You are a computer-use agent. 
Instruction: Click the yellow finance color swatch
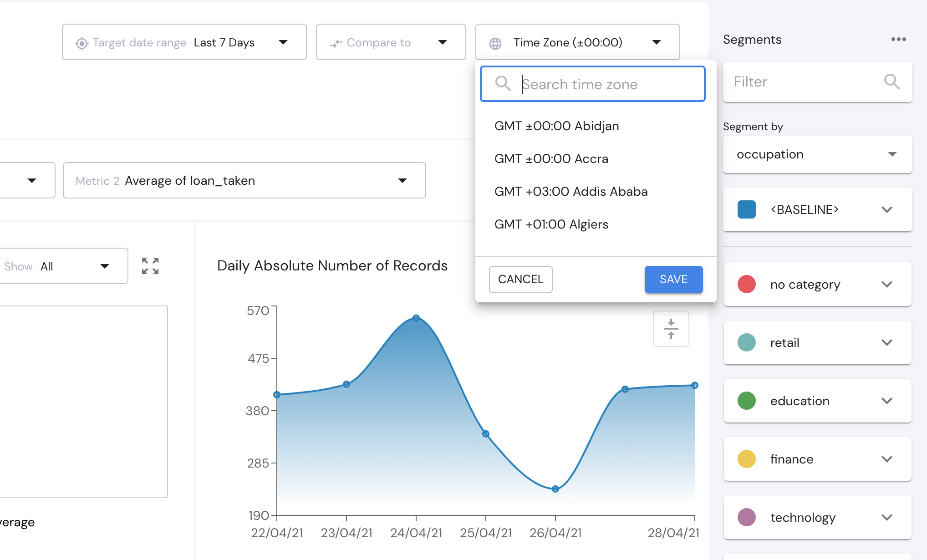(x=747, y=459)
